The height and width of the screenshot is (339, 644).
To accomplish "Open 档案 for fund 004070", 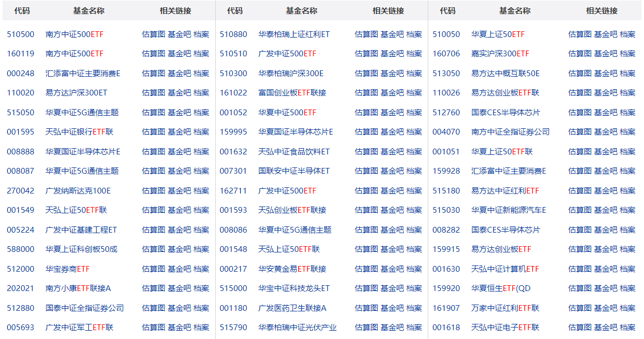I will [x=628, y=132].
